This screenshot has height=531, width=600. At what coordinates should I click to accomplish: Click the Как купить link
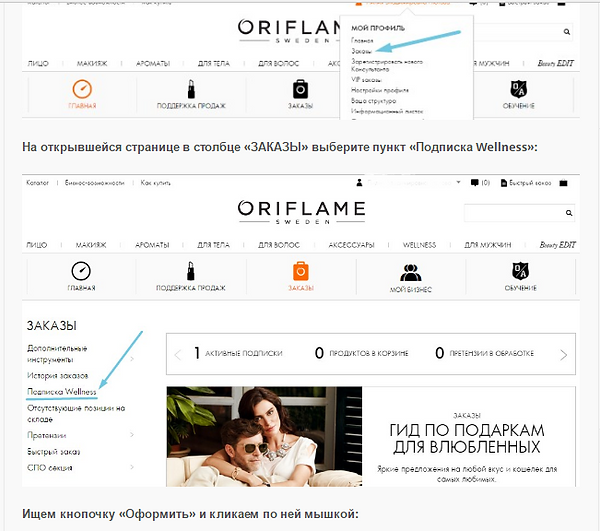click(155, 183)
